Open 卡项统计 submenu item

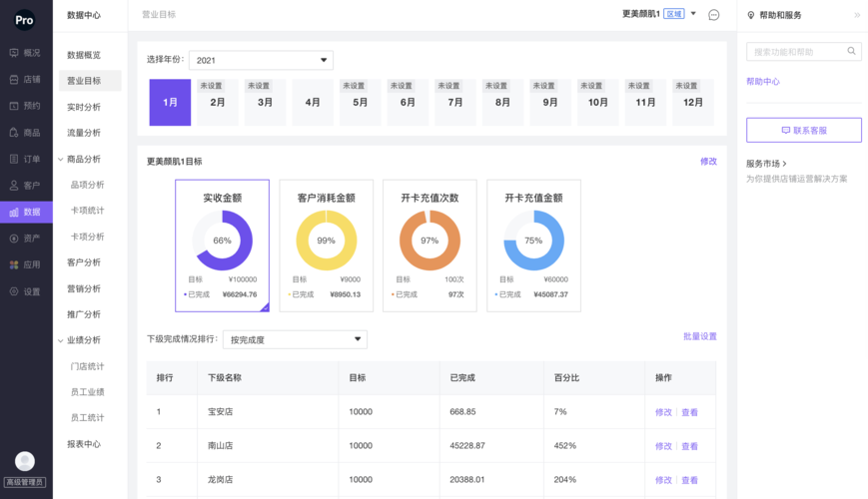[x=87, y=211]
